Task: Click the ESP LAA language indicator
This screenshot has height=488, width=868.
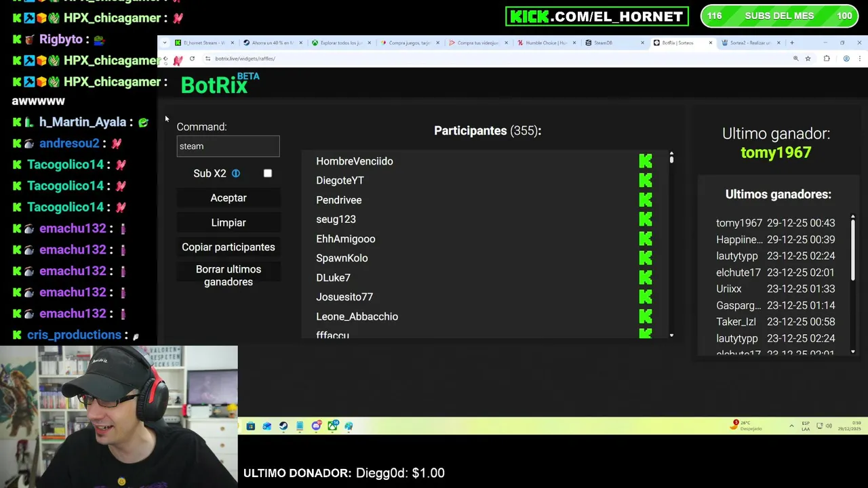Action: [x=806, y=426]
